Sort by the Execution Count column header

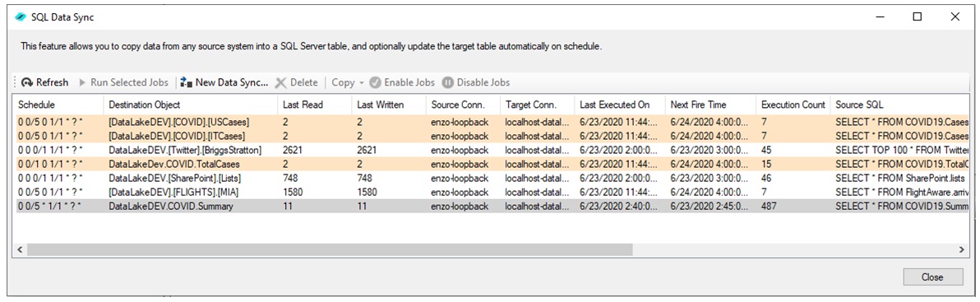793,105
